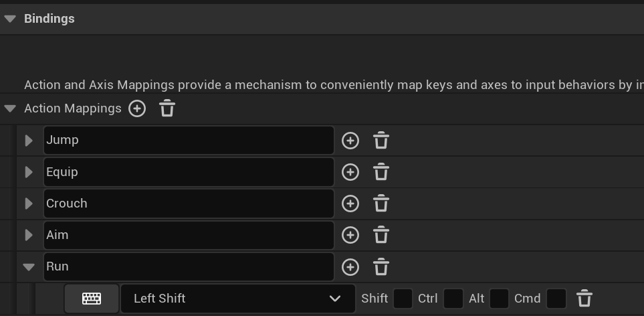Image resolution: width=644 pixels, height=316 pixels.
Task: Delete the Jump action mapping
Action: point(381,141)
